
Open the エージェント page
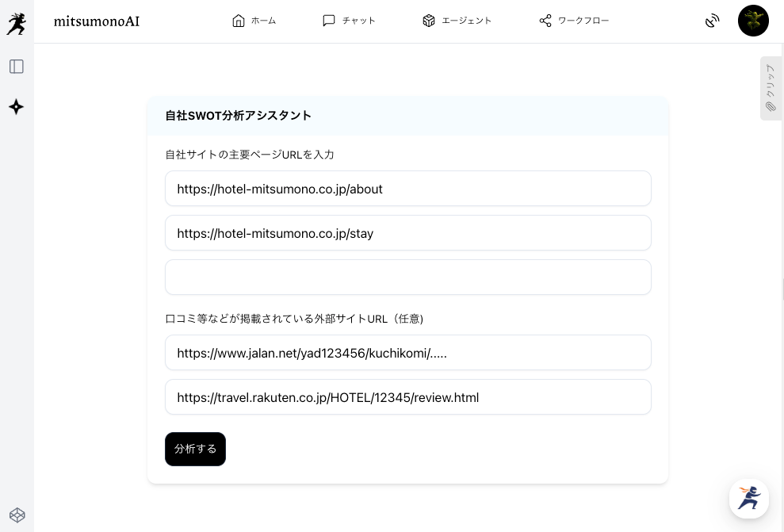[457, 21]
